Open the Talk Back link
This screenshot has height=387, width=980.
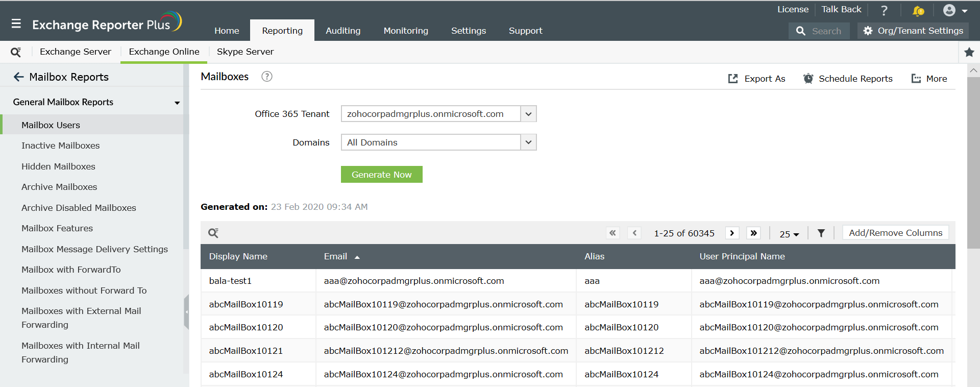click(x=841, y=9)
